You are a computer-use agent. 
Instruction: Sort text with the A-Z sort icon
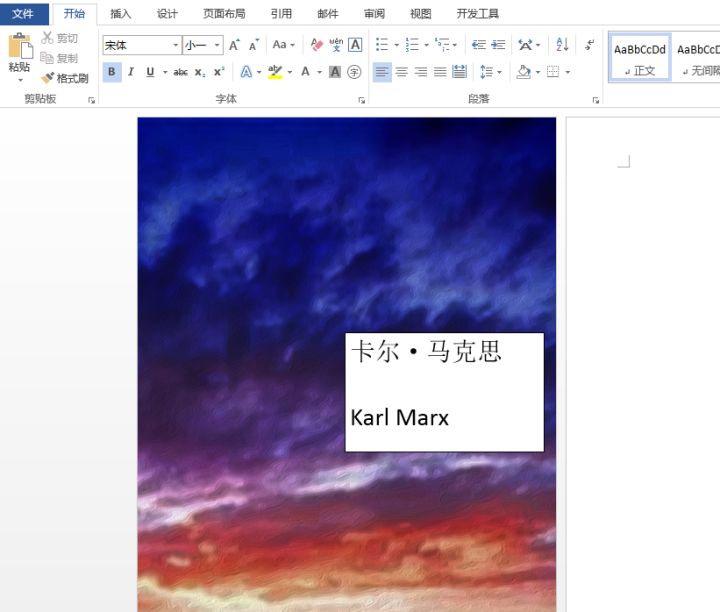click(x=562, y=45)
